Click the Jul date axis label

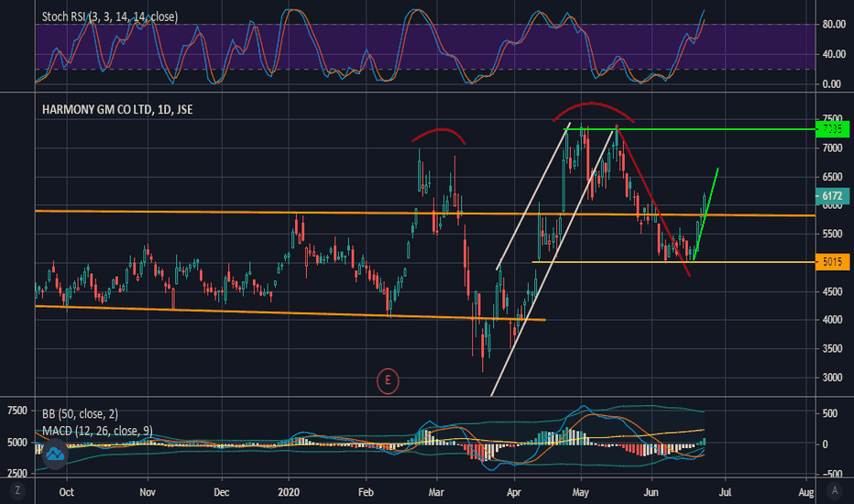click(725, 493)
